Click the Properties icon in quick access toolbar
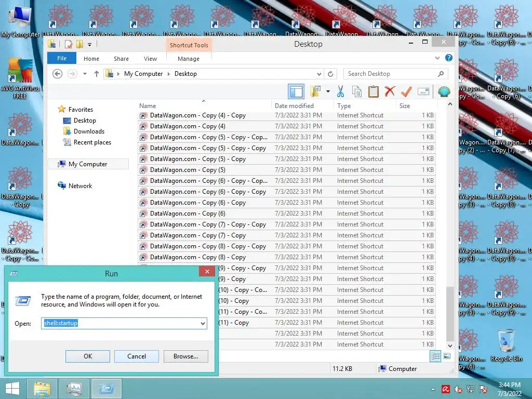This screenshot has height=399, width=532. [68, 44]
